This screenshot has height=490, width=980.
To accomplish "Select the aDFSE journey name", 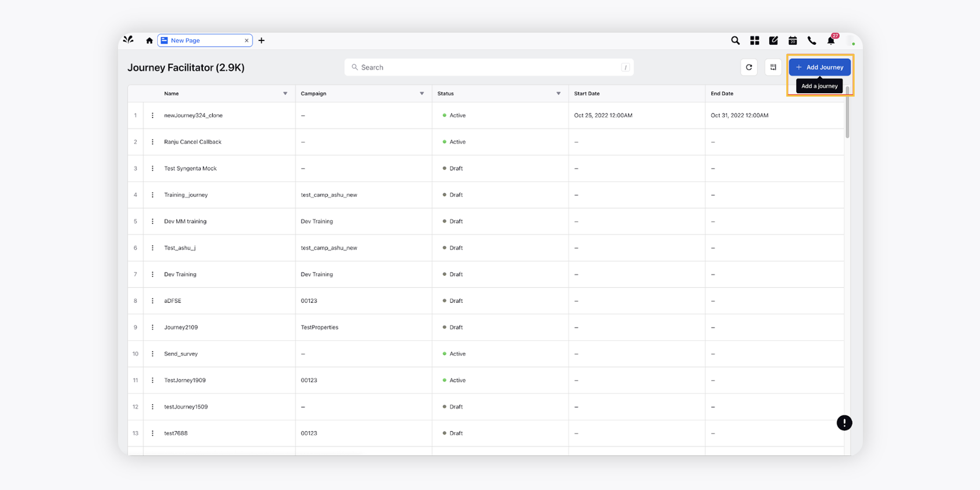I will pyautogui.click(x=173, y=301).
